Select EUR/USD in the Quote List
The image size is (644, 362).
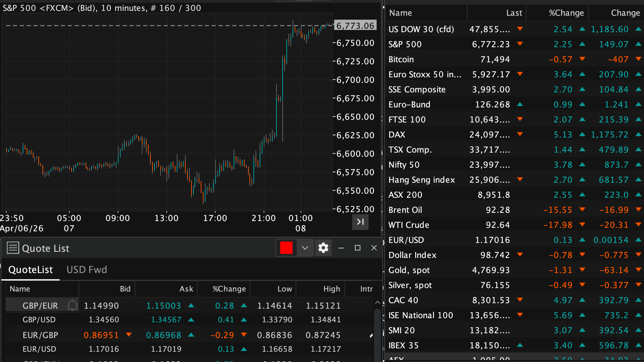(x=189, y=349)
